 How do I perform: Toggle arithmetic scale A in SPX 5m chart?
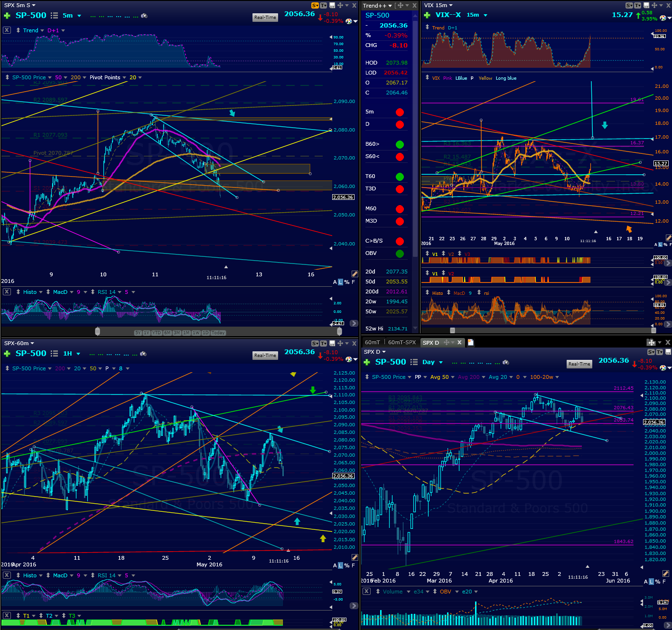coord(335,282)
